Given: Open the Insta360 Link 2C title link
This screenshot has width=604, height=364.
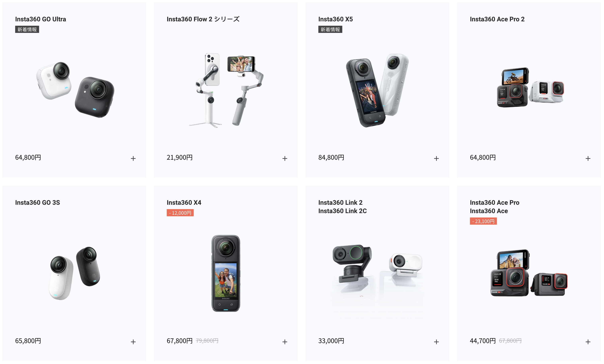Looking at the screenshot, I should (x=342, y=211).
